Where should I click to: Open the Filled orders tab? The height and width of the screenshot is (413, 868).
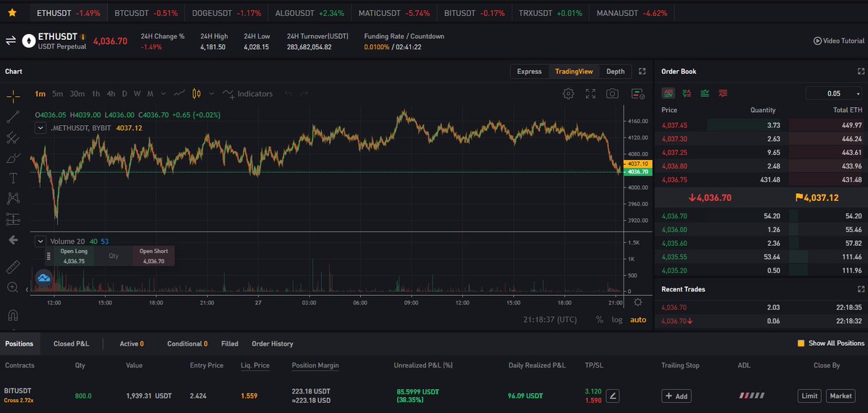coord(230,344)
